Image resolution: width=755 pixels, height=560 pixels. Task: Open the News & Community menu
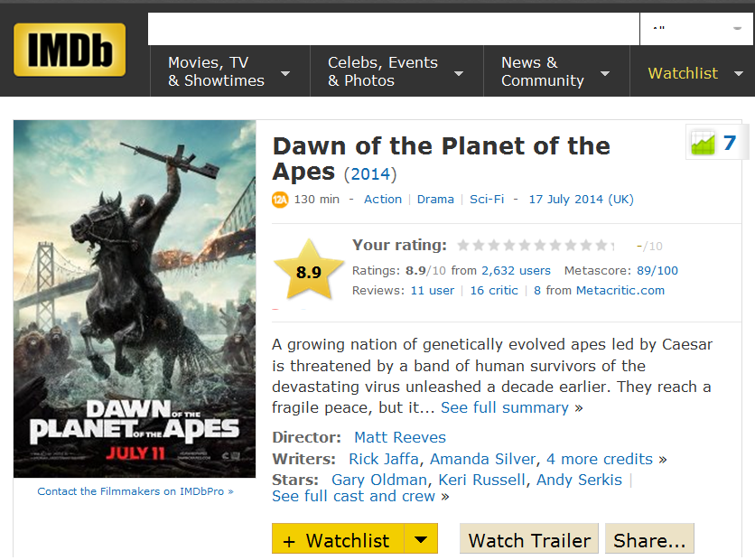coord(555,72)
